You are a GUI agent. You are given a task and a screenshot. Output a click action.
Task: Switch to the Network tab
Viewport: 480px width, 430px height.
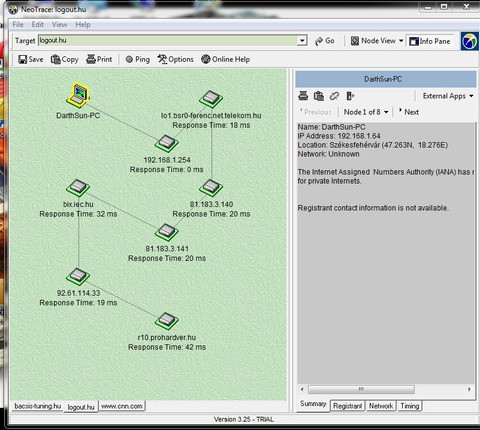tap(381, 406)
